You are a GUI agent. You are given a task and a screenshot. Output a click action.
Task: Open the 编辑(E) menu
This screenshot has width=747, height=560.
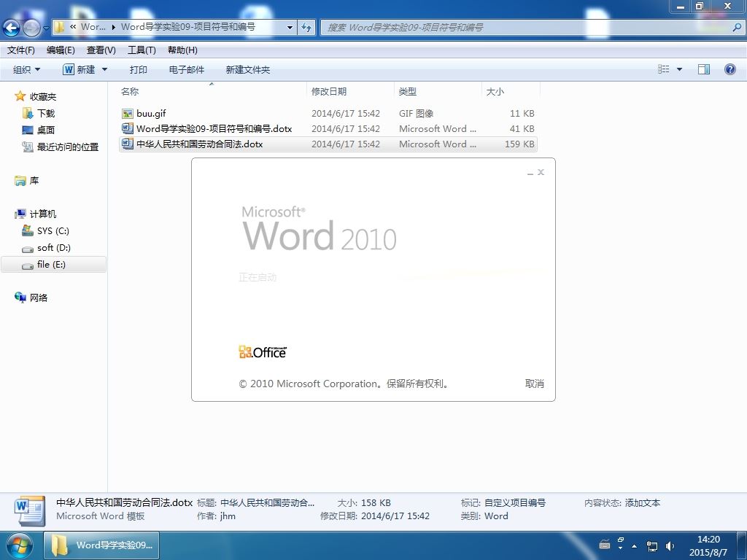pos(61,50)
